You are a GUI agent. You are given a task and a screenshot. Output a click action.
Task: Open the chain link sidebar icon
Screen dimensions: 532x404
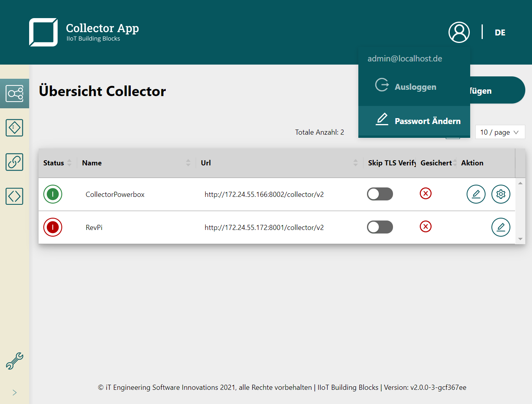point(15,162)
